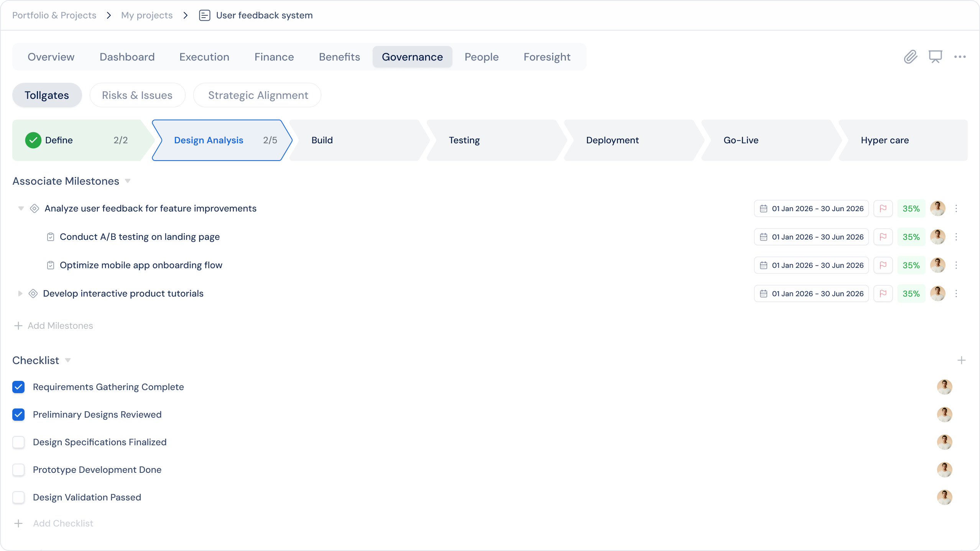Viewport: 980px width, 551px height.
Task: Click 35% progress on Optimize mobile app row
Action: point(911,265)
